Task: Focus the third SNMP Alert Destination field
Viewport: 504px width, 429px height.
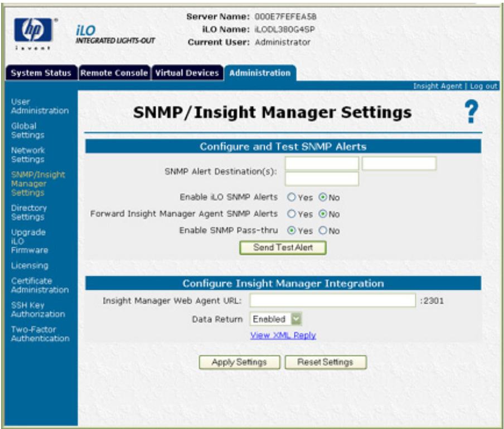Action: click(322, 179)
